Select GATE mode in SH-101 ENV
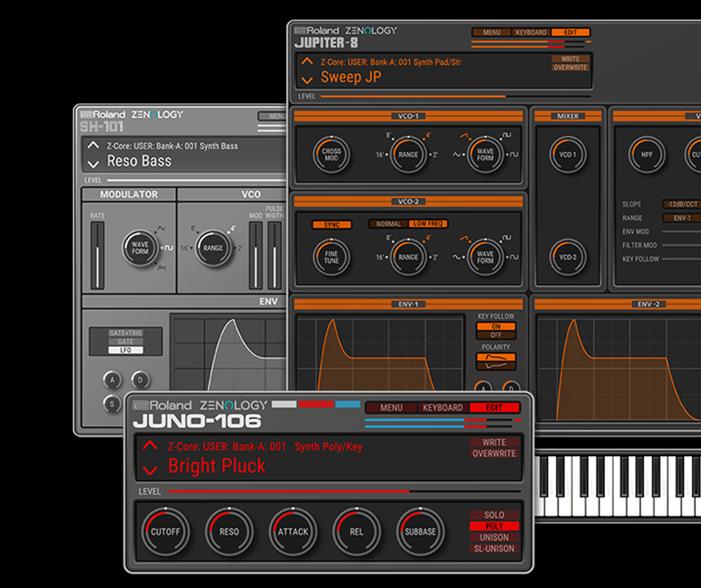Viewport: 701px width, 588px height. click(x=126, y=342)
